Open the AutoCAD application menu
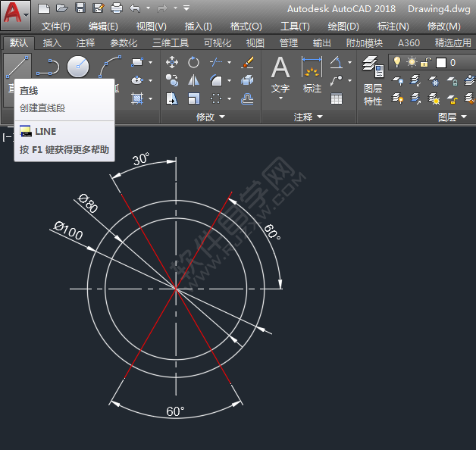Viewport: 476px width, 450px height. click(x=16, y=15)
